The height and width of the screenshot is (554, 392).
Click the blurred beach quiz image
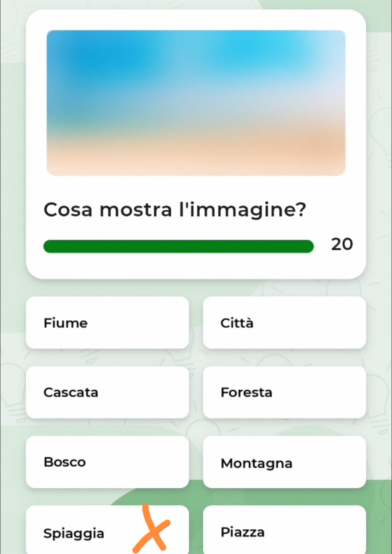pos(196,103)
